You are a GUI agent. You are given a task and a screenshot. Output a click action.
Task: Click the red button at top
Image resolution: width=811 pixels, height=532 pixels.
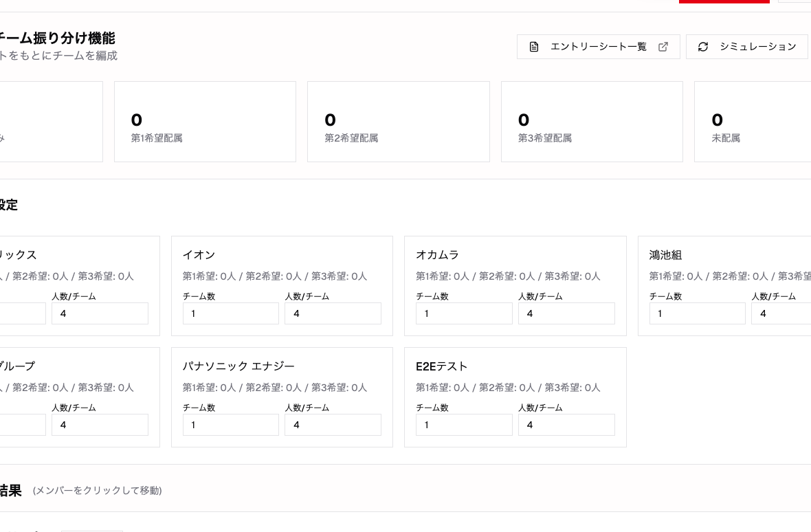pos(724,1)
